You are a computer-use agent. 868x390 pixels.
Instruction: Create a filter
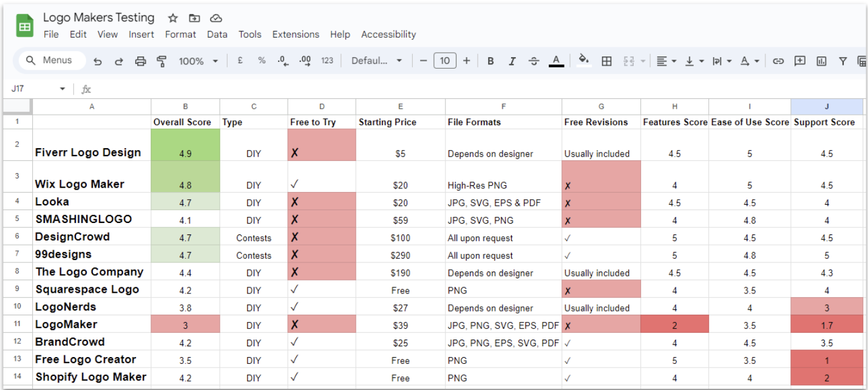(x=843, y=60)
